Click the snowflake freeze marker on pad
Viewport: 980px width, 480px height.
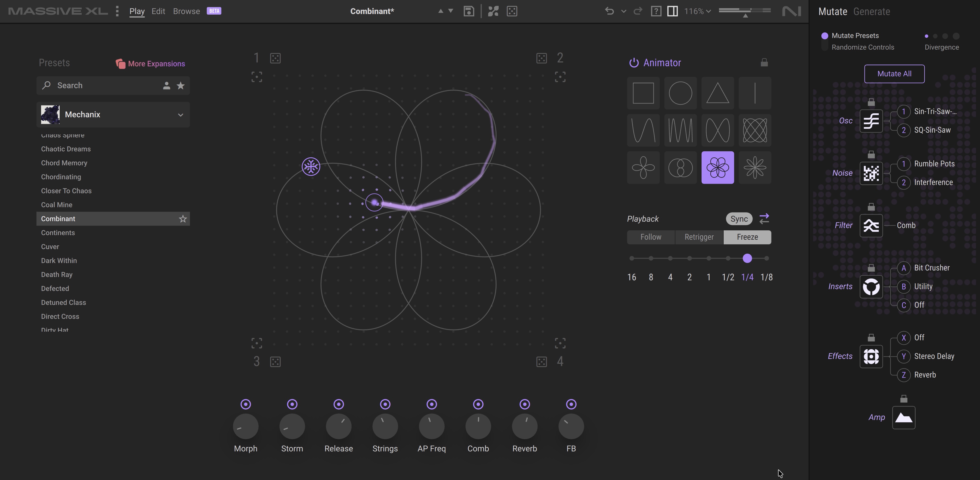[x=311, y=167]
